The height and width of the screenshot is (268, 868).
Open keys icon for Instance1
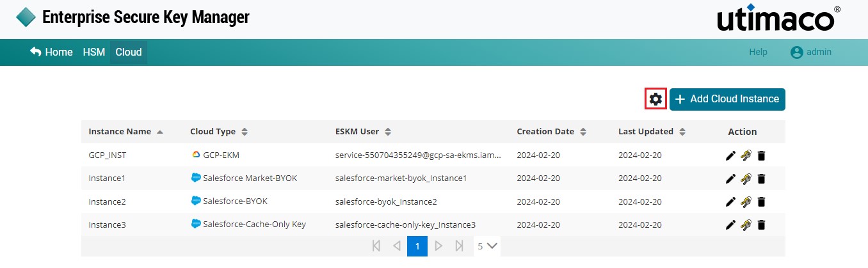(746, 178)
